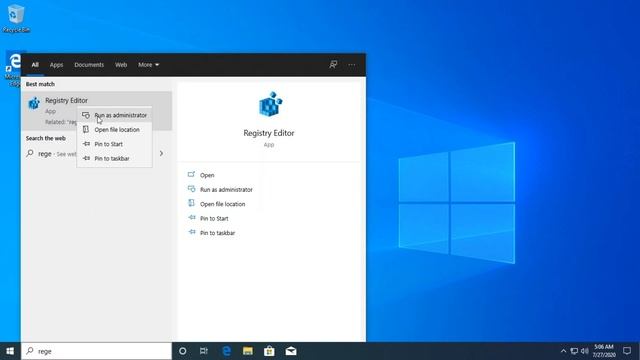640x360 pixels.
Task: Choose Pin to Start in context menu
Action: (115, 144)
